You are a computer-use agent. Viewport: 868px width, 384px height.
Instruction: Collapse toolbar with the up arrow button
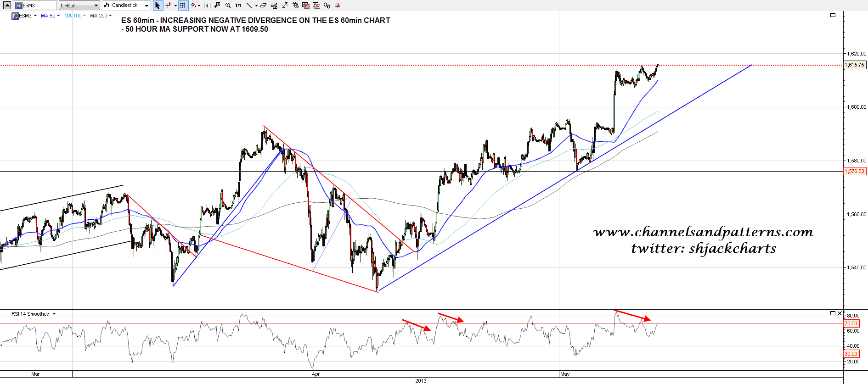click(7, 6)
